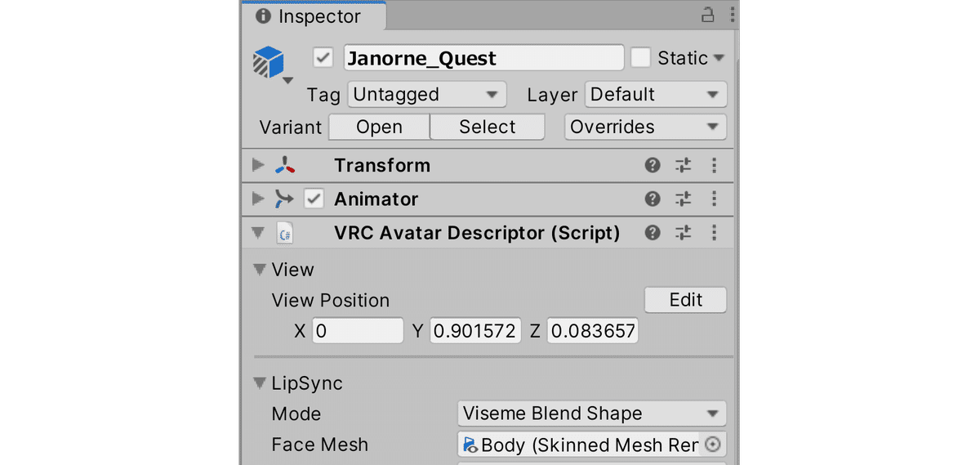Click the prefab Select button
This screenshot has width=980, height=465.
[488, 127]
